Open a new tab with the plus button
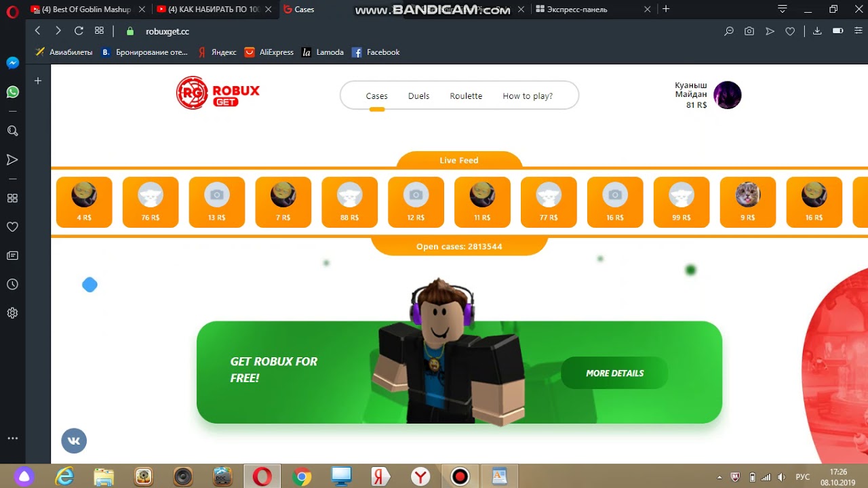Screen dimensions: 868x488 (666, 9)
